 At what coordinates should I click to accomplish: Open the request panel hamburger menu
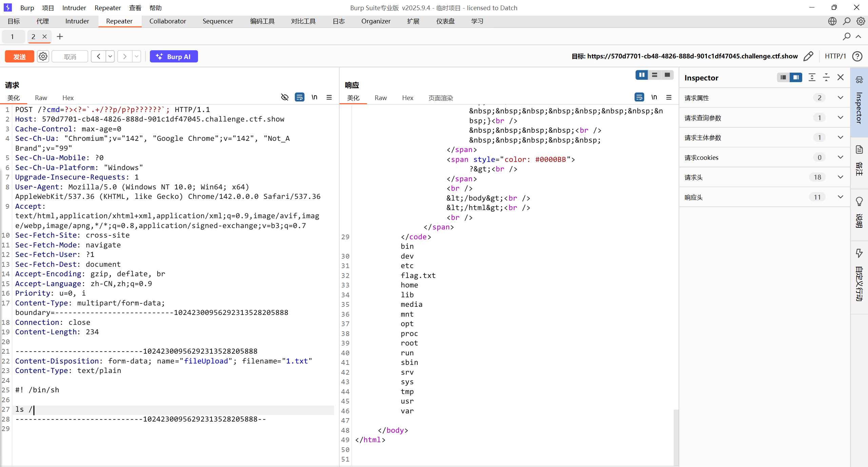point(329,97)
